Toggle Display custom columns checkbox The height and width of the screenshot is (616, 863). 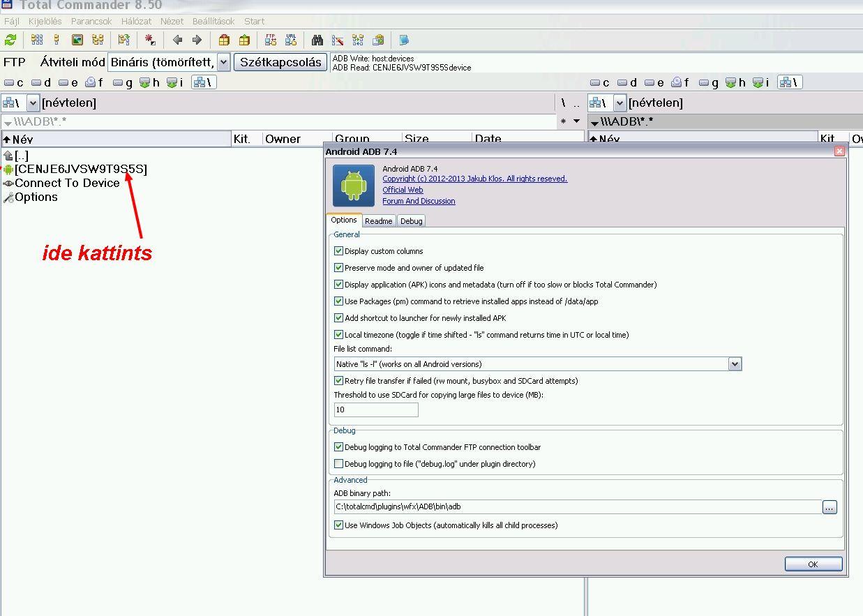point(339,251)
